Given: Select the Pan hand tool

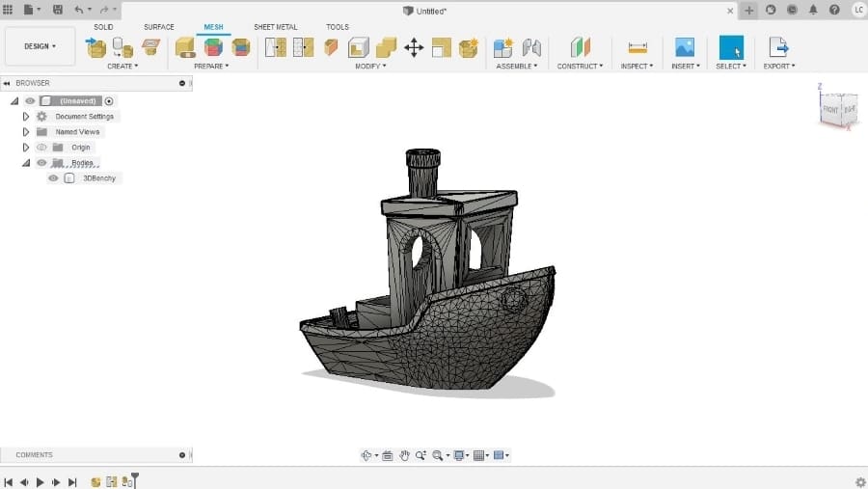Looking at the screenshot, I should 405,455.
